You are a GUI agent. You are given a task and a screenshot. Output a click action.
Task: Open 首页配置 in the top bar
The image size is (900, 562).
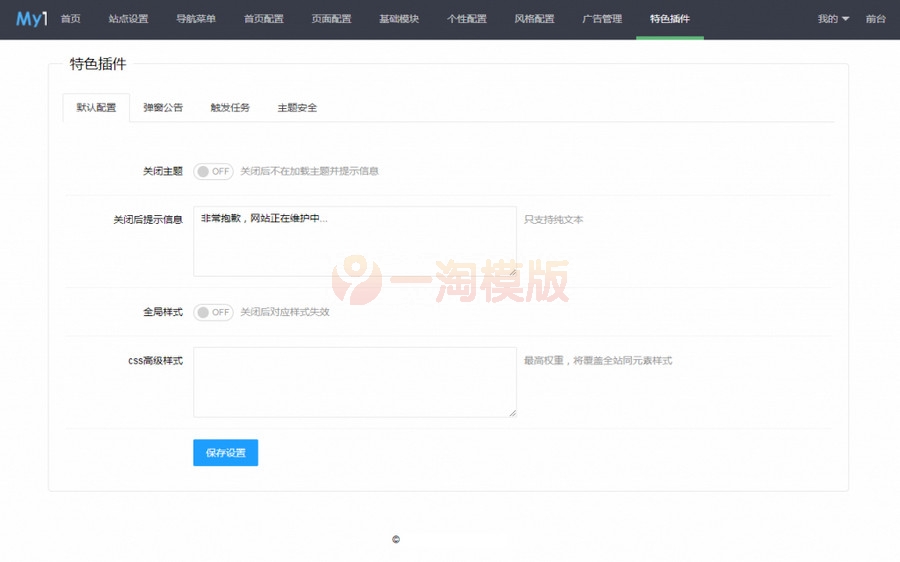pyautogui.click(x=264, y=19)
